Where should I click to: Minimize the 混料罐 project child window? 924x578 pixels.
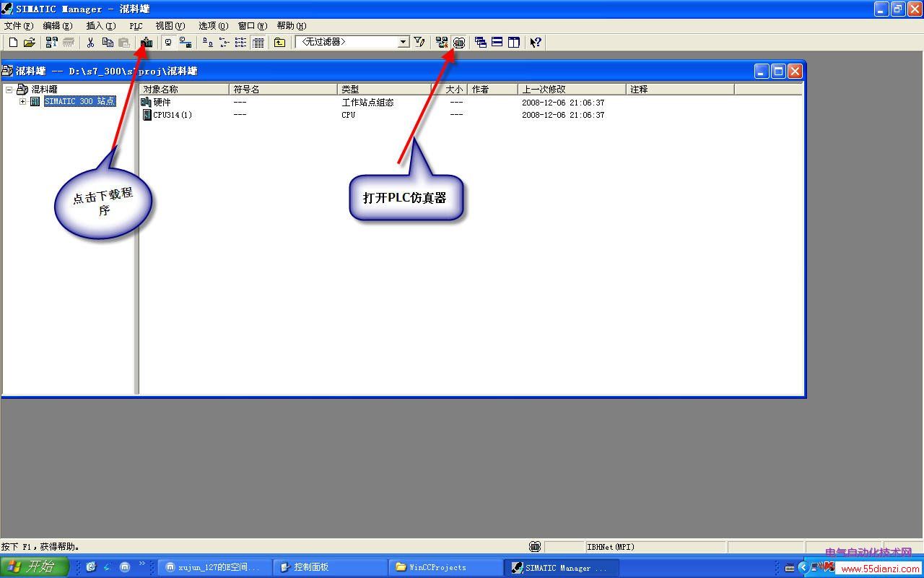coord(762,71)
